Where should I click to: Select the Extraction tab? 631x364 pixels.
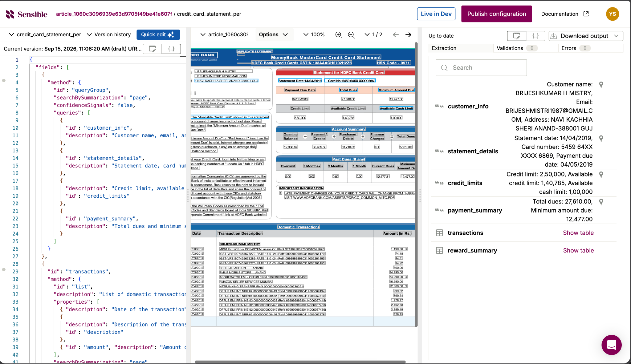[461, 48]
